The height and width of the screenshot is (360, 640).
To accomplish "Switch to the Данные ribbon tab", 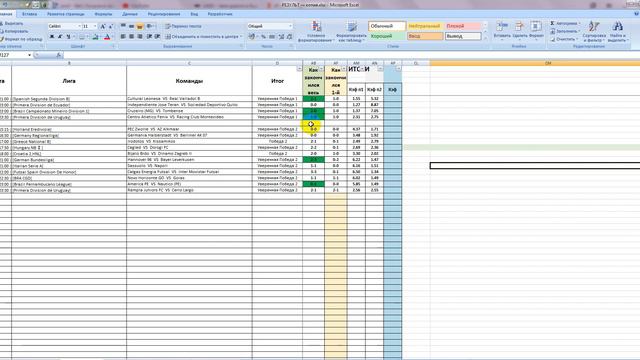I will pyautogui.click(x=130, y=14).
